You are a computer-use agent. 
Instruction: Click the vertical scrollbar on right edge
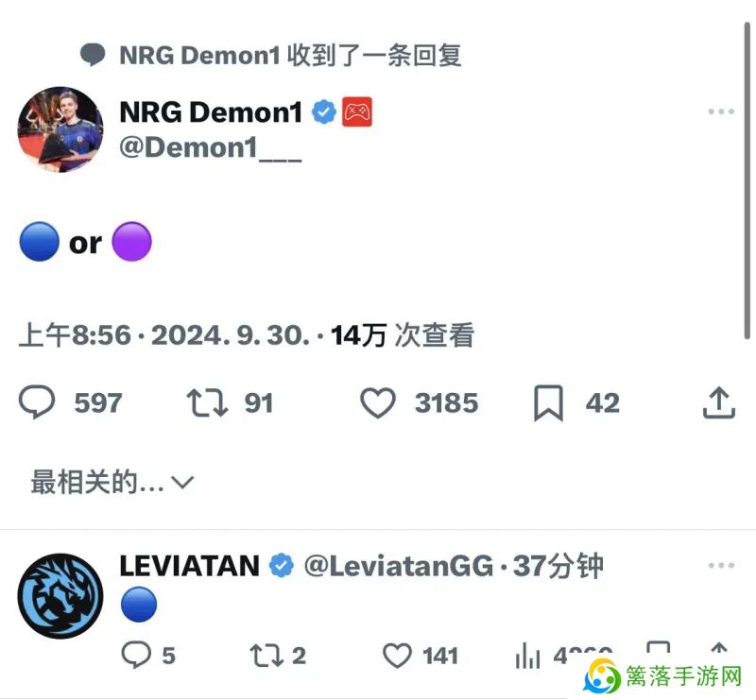pos(747,180)
